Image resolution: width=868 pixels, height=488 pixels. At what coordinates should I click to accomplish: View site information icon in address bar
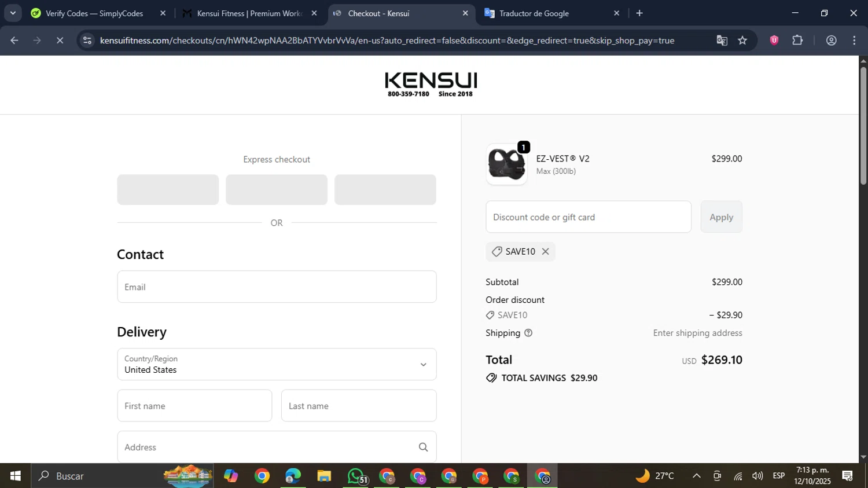click(x=87, y=40)
